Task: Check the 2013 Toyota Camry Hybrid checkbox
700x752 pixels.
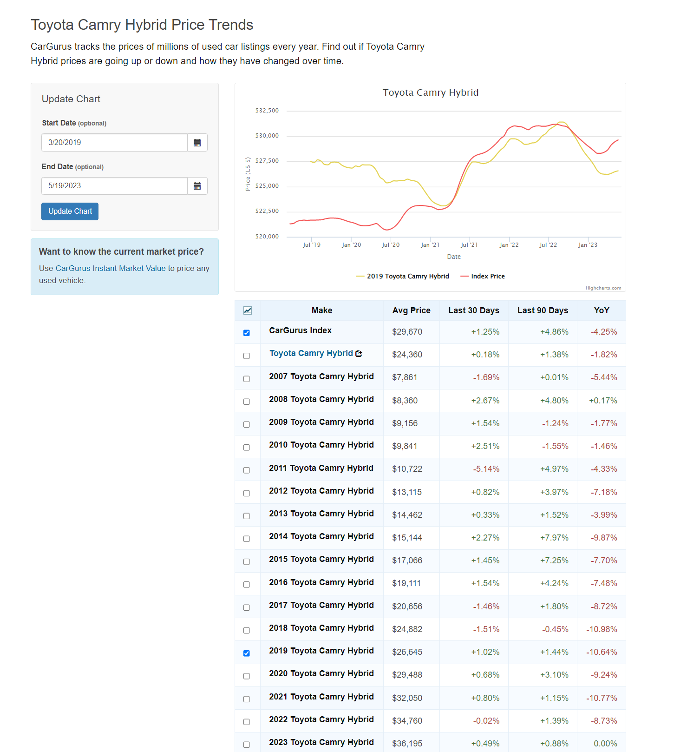Action: pyautogui.click(x=247, y=516)
